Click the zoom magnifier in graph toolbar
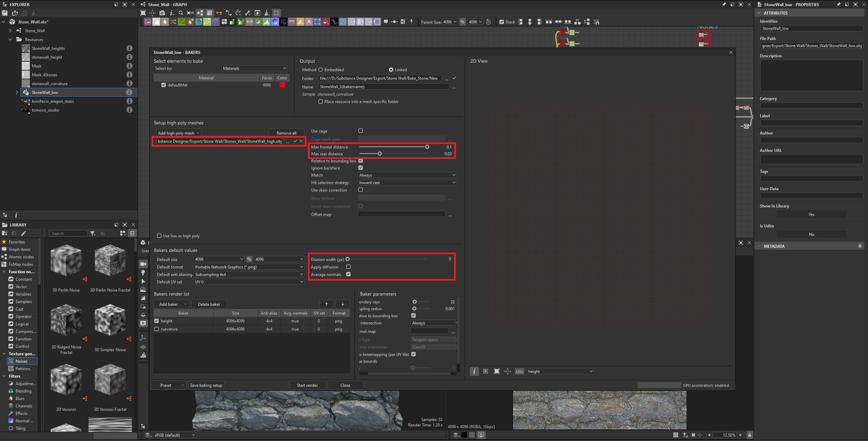 (x=181, y=13)
